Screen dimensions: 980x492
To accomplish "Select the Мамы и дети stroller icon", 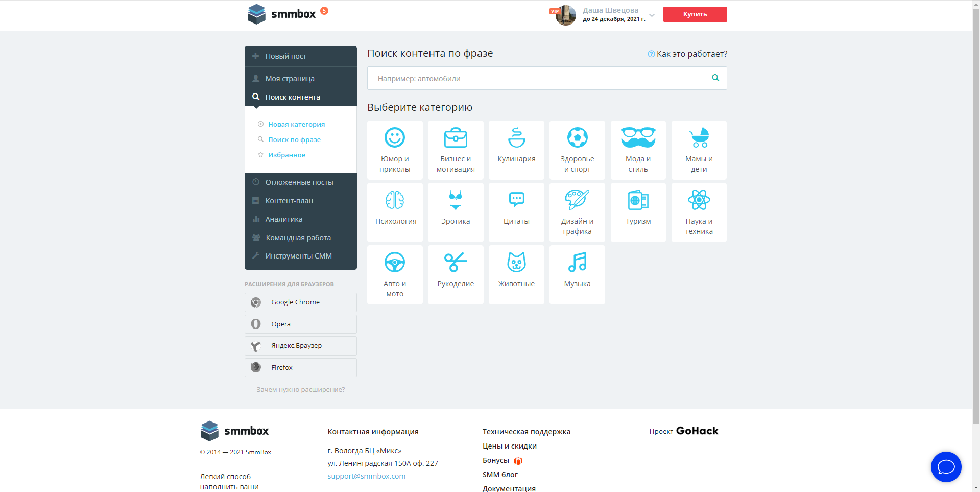I will (x=699, y=137).
